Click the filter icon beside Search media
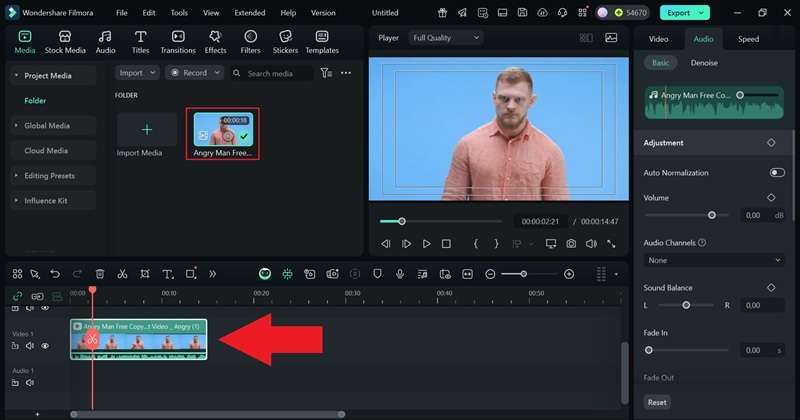Image resolution: width=800 pixels, height=420 pixels. pos(326,73)
